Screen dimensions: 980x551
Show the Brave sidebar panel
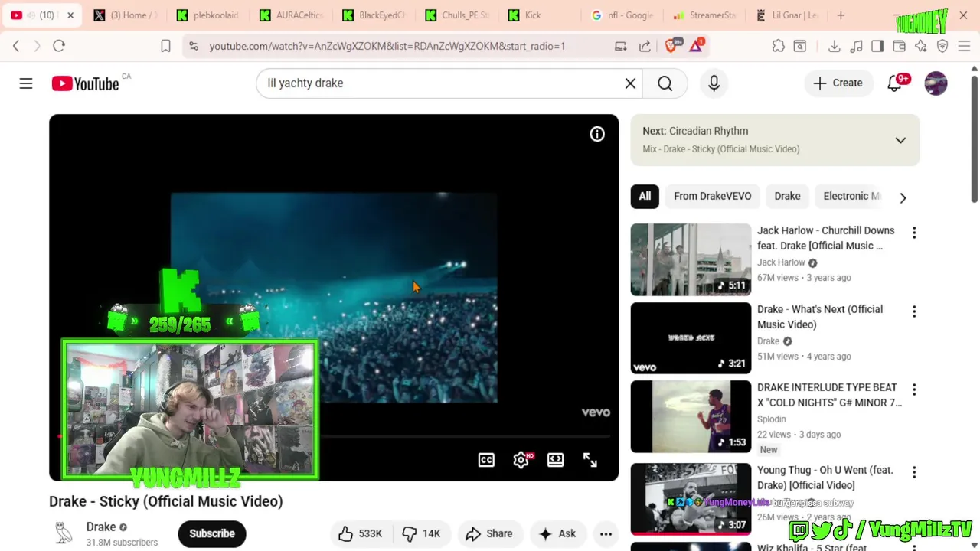click(877, 46)
